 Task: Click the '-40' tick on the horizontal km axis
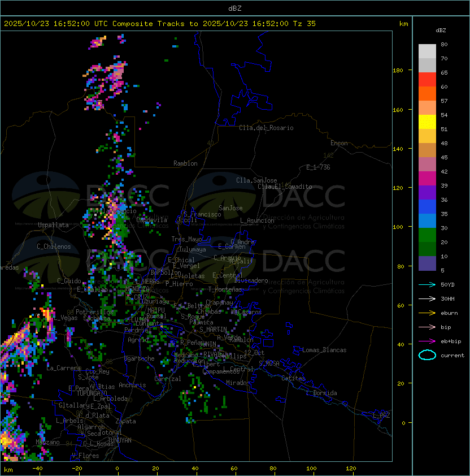[37, 469]
